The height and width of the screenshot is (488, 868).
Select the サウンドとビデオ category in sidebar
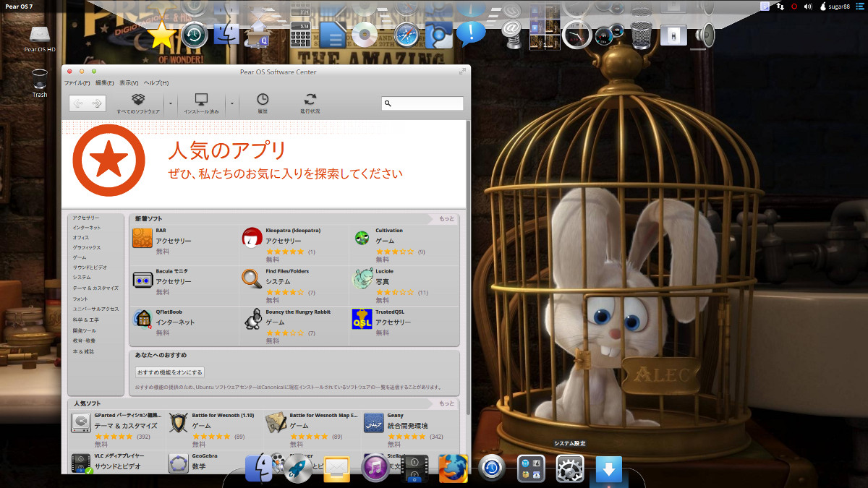90,267
